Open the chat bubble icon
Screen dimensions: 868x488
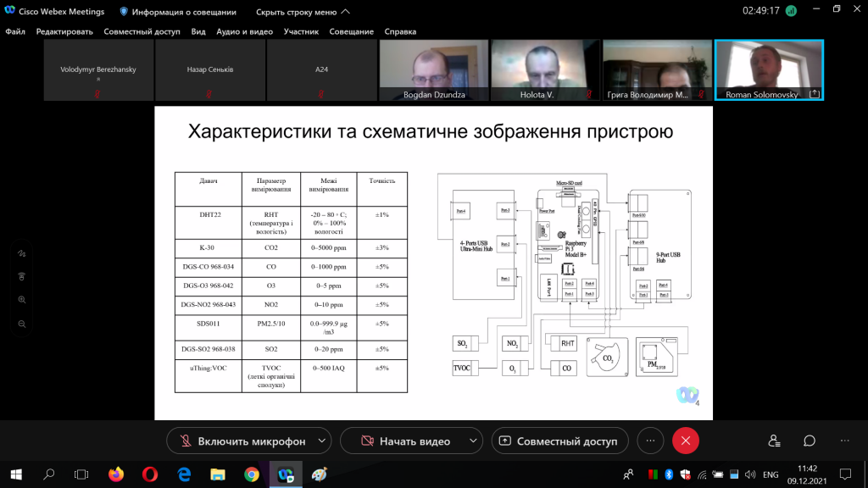coord(810,441)
